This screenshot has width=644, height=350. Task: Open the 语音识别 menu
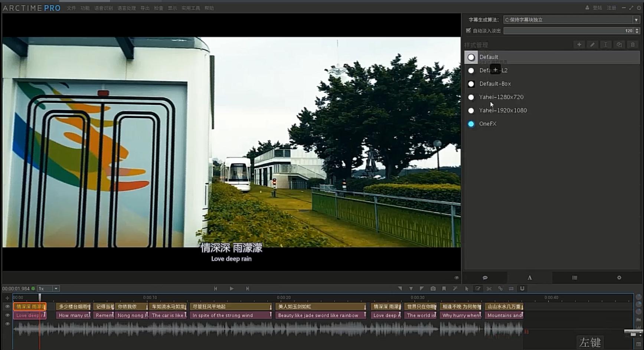(x=103, y=8)
